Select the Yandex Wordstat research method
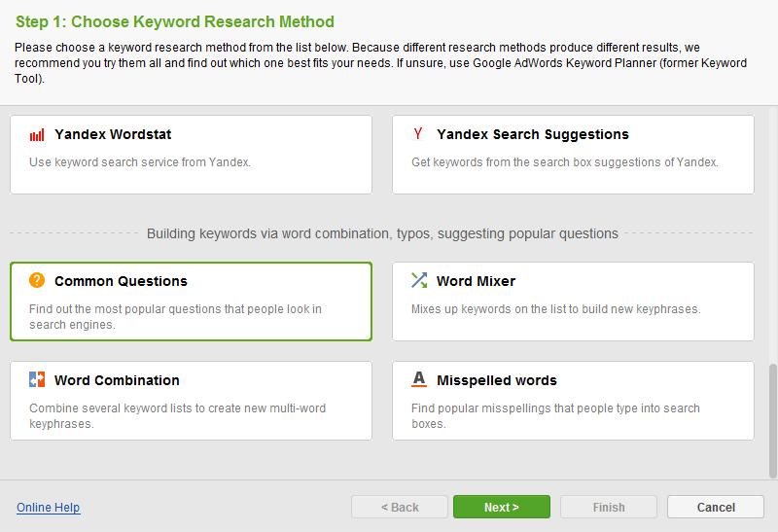 (x=191, y=155)
